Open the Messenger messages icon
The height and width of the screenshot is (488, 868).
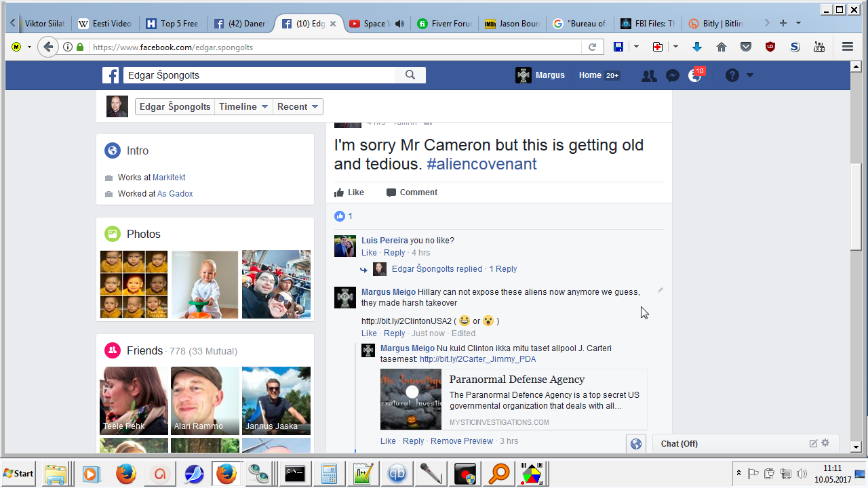[x=673, y=76]
